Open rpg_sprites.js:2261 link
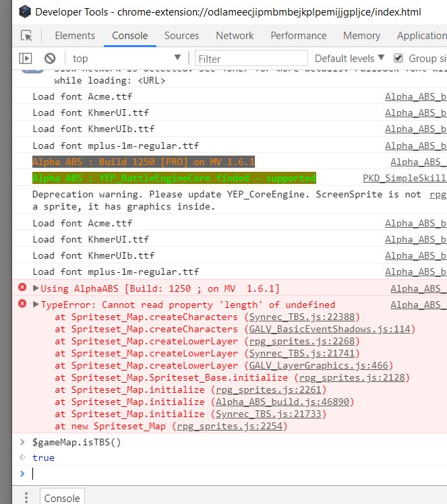Image resolution: width=447 pixels, height=504 pixels. (x=269, y=390)
